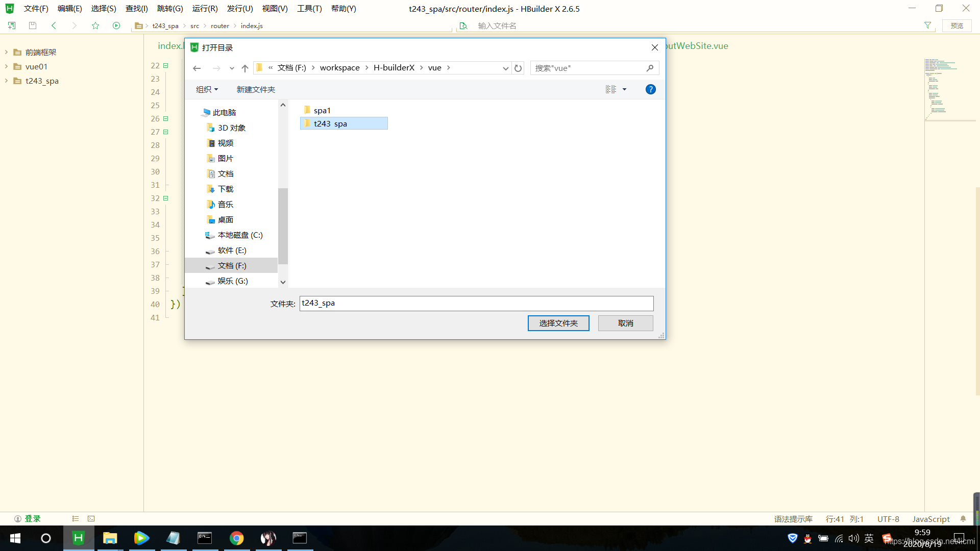
Task: Expand the vue01 project folder
Action: click(x=6, y=66)
